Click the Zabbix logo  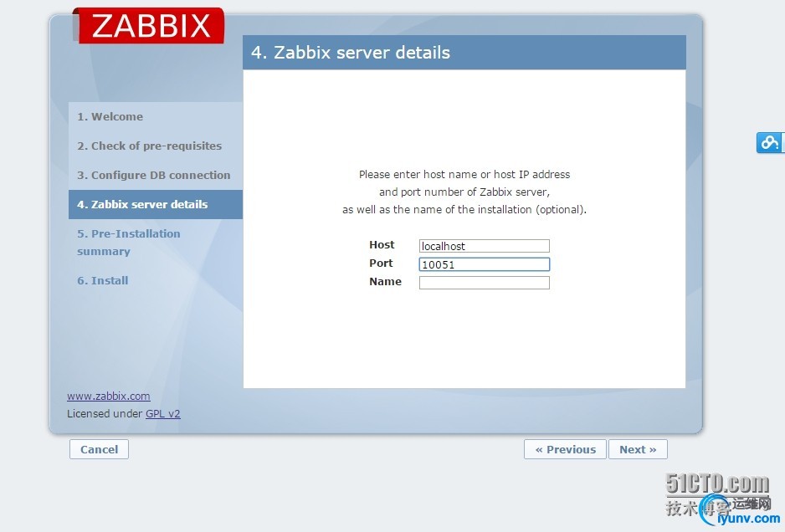pos(149,25)
